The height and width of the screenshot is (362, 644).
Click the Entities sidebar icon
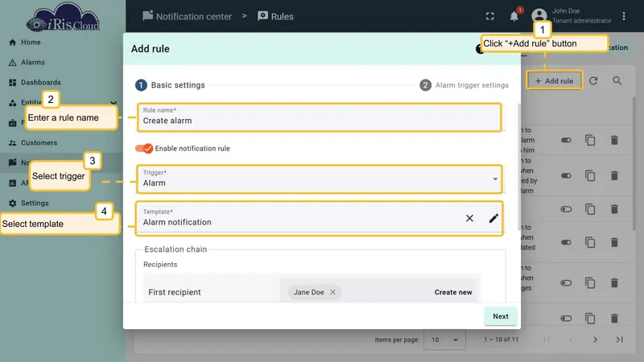tap(12, 103)
